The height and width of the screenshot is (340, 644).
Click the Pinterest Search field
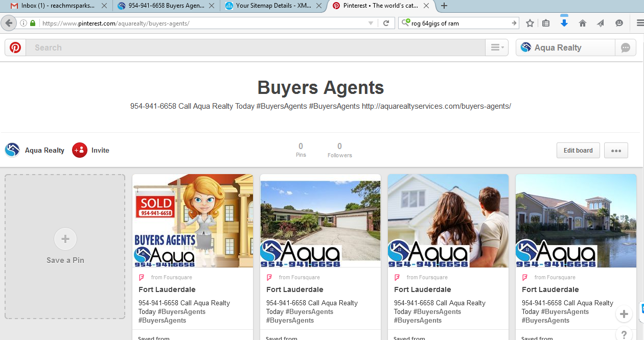(x=256, y=47)
